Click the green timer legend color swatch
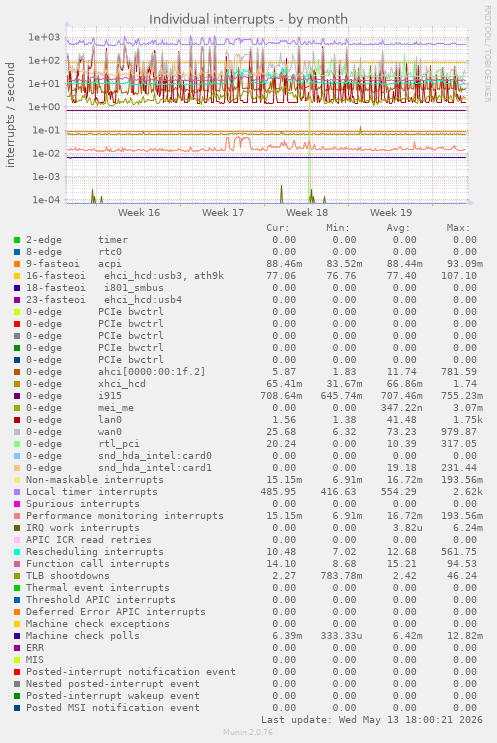Viewport: 497px width, 743px height. 17,240
